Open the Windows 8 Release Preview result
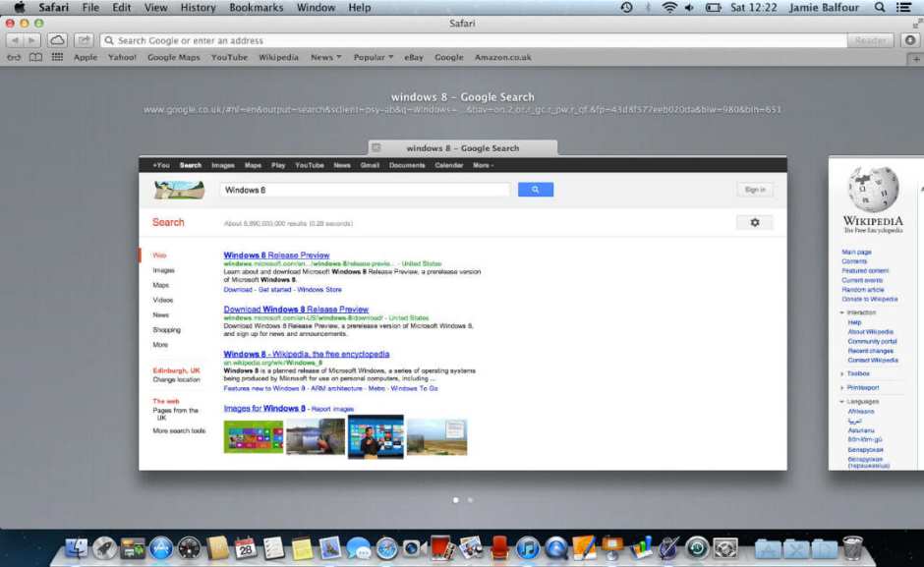Screen dimensions: 924x567 pyautogui.click(x=276, y=255)
